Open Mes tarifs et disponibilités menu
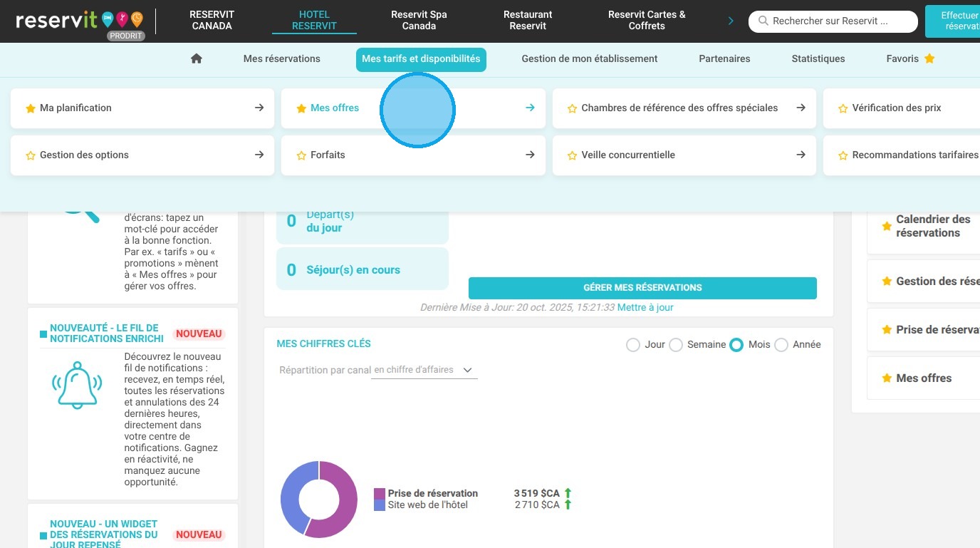980x548 pixels. (x=421, y=59)
